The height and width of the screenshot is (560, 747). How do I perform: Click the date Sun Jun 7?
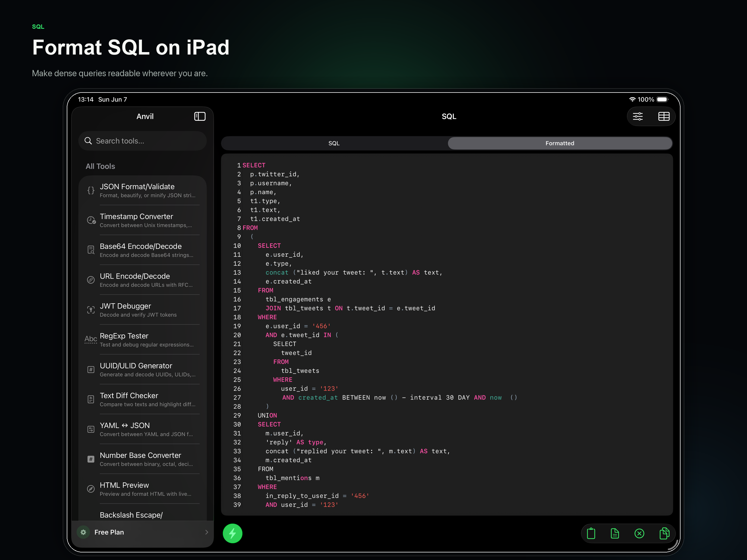click(112, 99)
